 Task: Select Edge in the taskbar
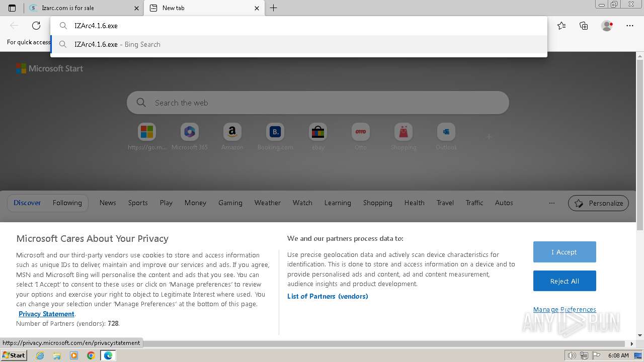[108, 355]
